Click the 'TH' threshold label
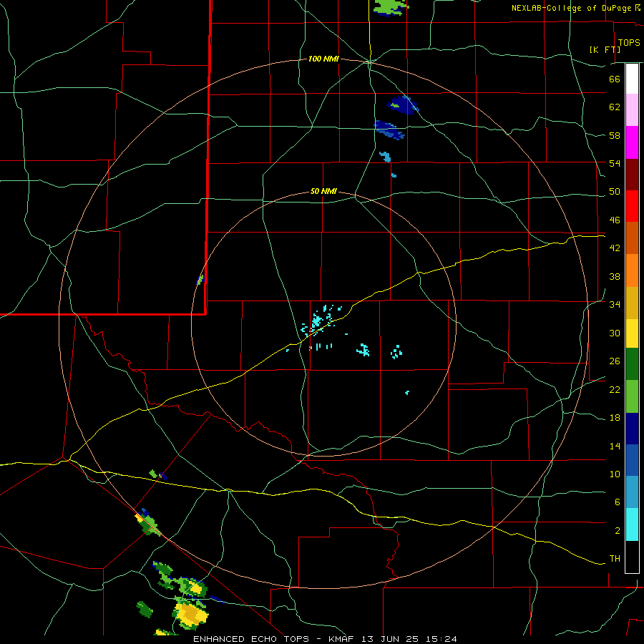Screen dimensions: 644x644 pos(615,559)
